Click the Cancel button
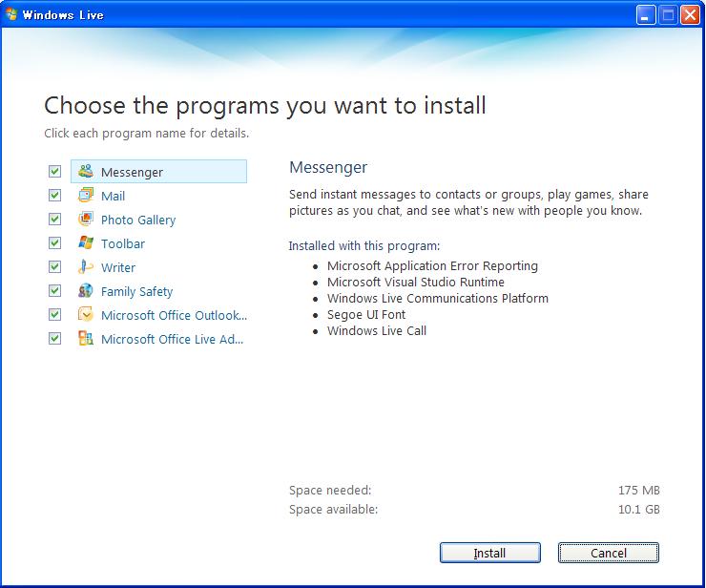 [609, 553]
